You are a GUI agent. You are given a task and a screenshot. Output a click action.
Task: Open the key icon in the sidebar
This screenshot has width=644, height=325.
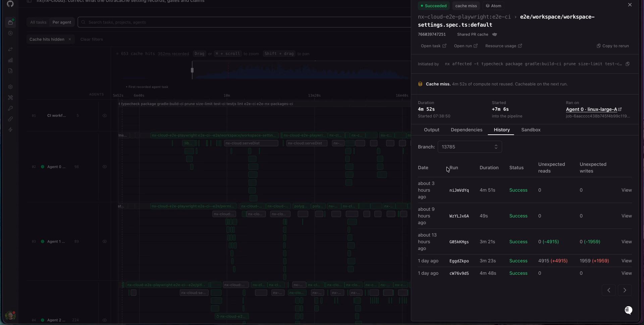[10, 108]
